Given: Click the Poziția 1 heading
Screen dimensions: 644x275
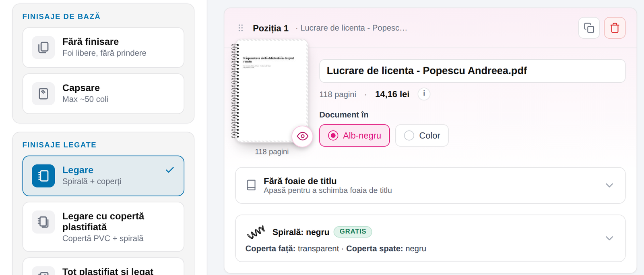Looking at the screenshot, I should (x=270, y=28).
